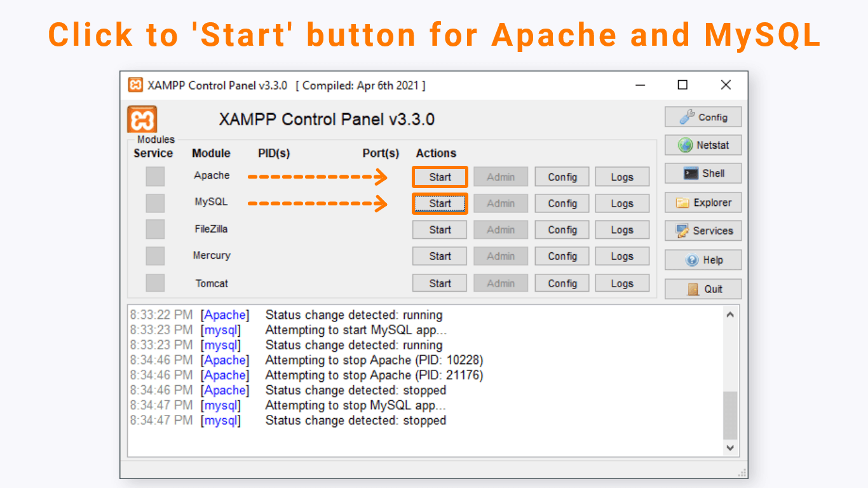Open Explorer with the folder icon

703,203
